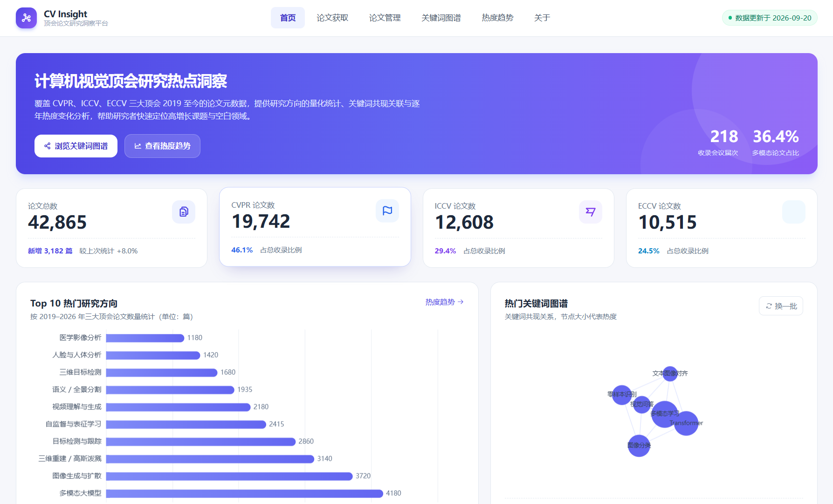This screenshot has width=833, height=504.
Task: Click the document icon on 论文总数 card
Action: (x=184, y=212)
